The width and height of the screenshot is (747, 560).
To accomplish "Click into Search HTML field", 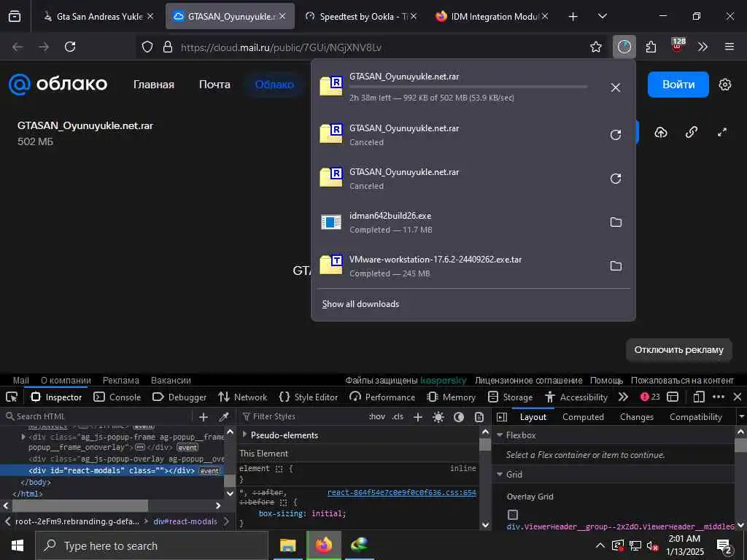I will 97,416.
